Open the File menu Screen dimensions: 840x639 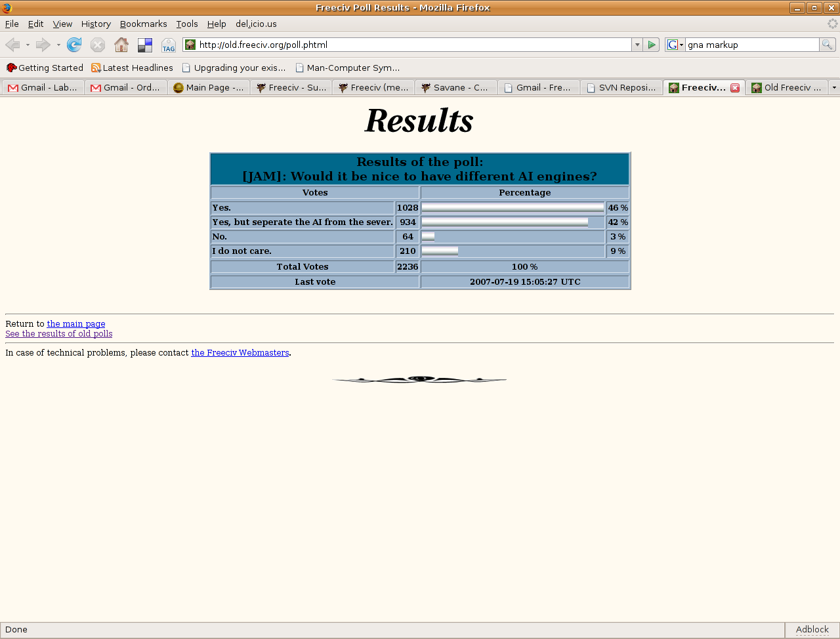click(x=12, y=24)
